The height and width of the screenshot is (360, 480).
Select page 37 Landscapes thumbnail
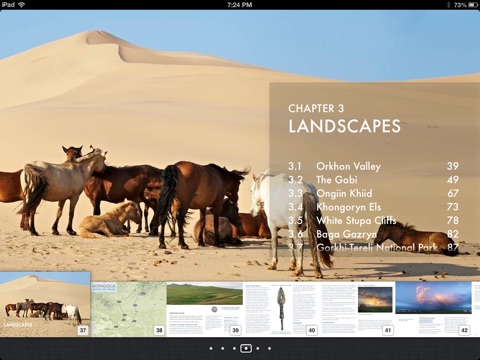(x=45, y=304)
